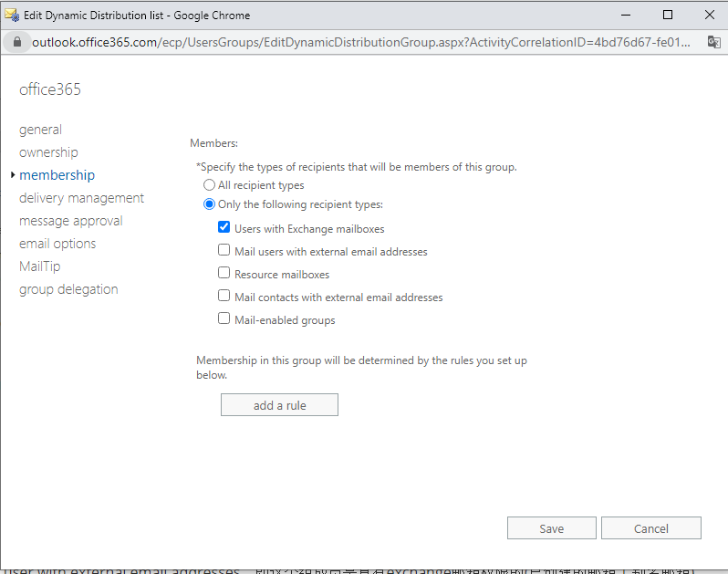Viewport: 728px width, 574px height.
Task: Select Only the following recipient types
Action: point(210,204)
